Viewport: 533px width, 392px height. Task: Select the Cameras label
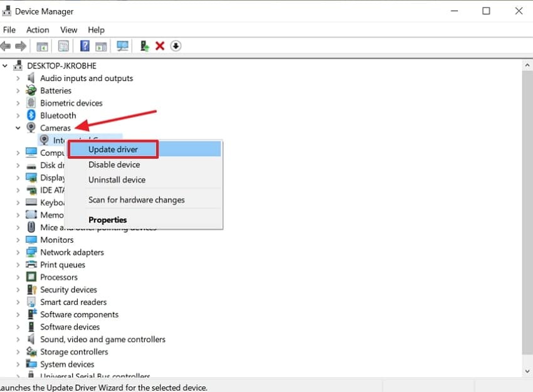pos(55,128)
